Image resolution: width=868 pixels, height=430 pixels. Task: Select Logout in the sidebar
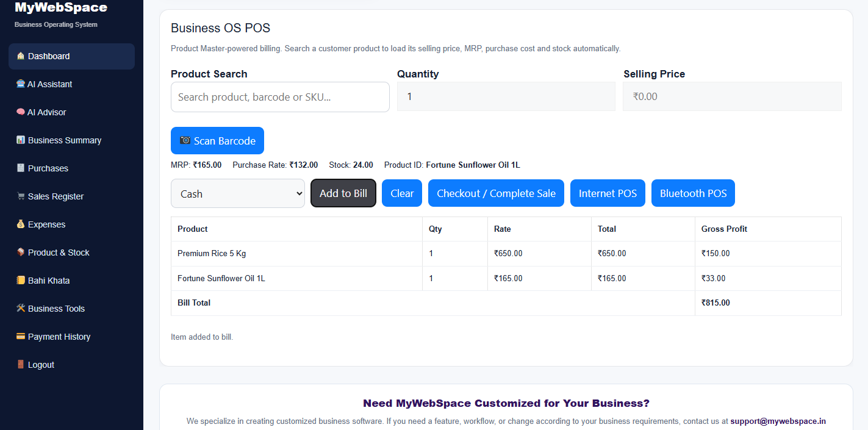coord(71,365)
